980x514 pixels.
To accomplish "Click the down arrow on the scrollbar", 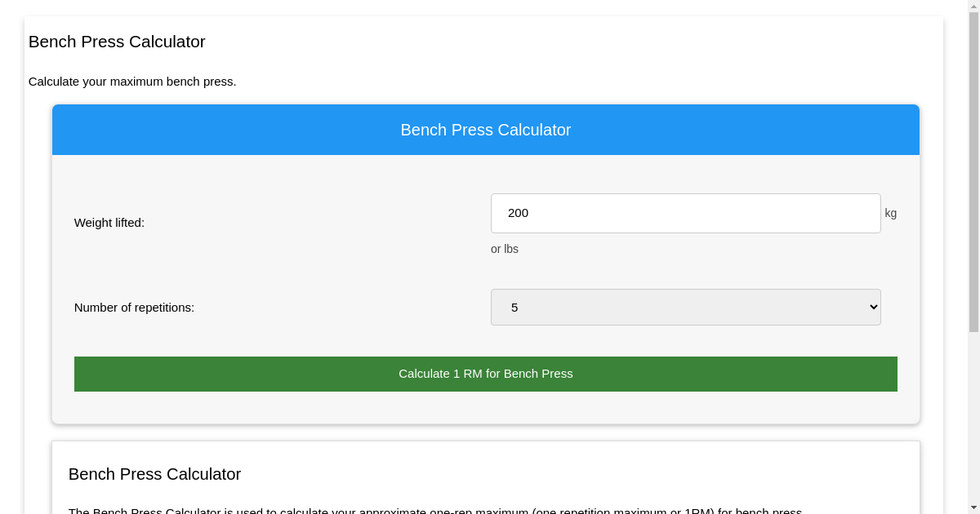I will pyautogui.click(x=974, y=508).
